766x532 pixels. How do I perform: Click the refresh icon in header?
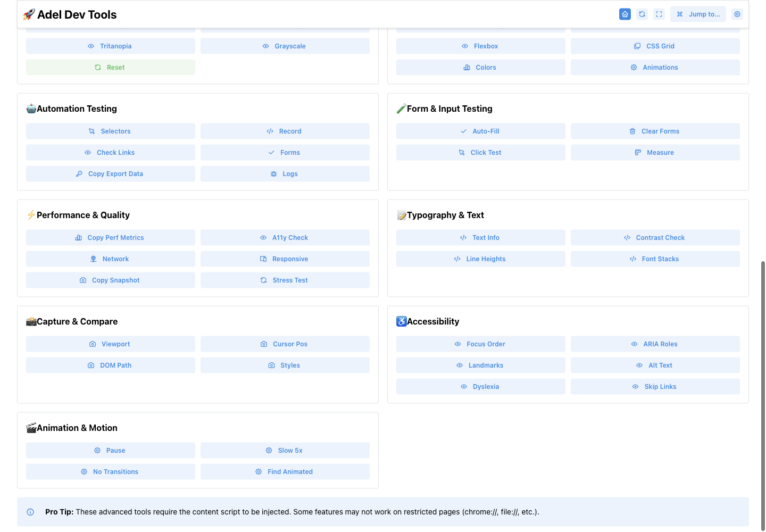pos(642,14)
